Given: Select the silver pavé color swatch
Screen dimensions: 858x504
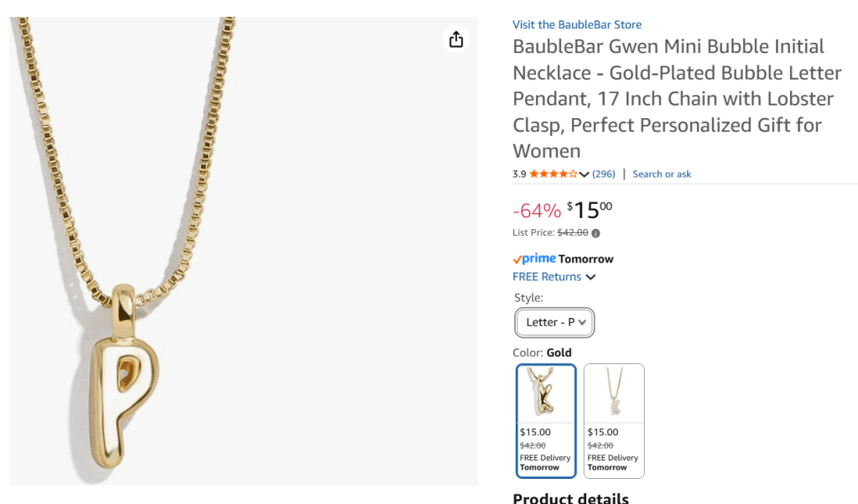Looking at the screenshot, I should click(614, 420).
